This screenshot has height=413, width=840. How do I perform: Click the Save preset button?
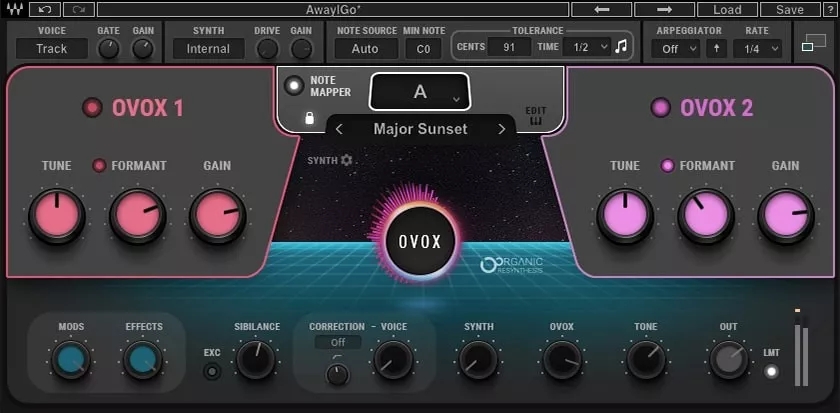pyautogui.click(x=790, y=10)
